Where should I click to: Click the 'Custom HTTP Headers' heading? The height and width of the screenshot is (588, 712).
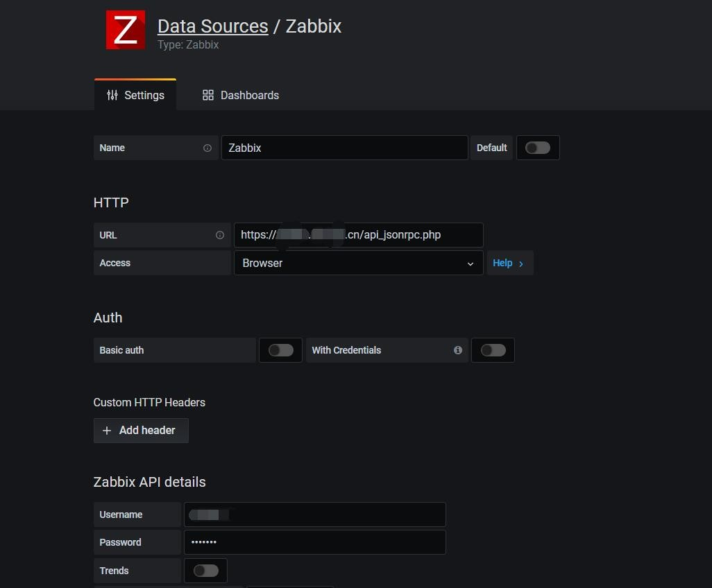[x=149, y=402]
